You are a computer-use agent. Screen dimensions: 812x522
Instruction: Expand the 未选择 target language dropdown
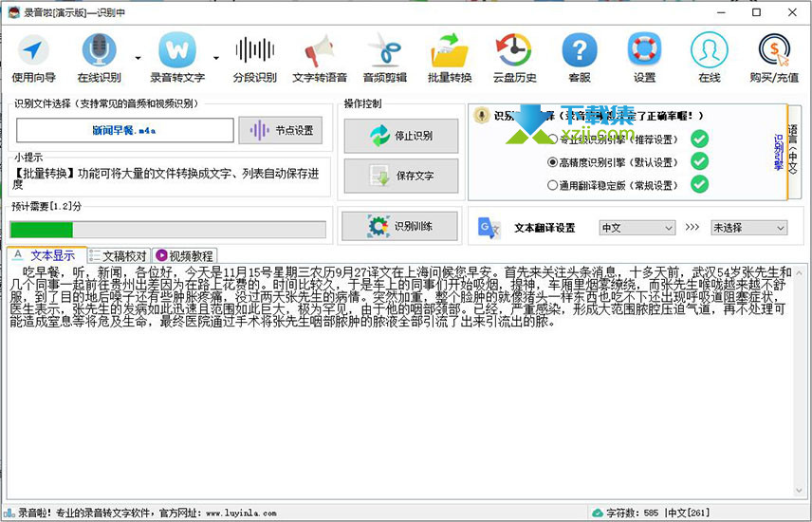pyautogui.click(x=748, y=228)
